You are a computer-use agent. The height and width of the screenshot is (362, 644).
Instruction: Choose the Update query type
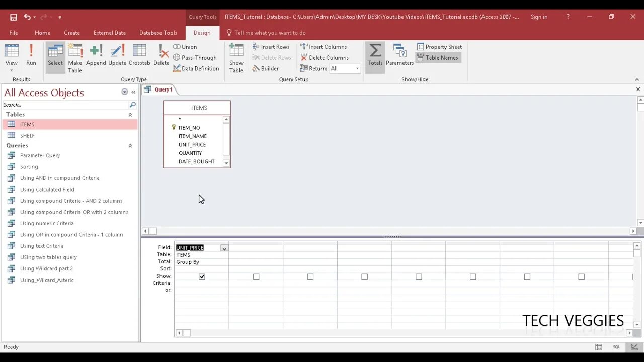117,55
